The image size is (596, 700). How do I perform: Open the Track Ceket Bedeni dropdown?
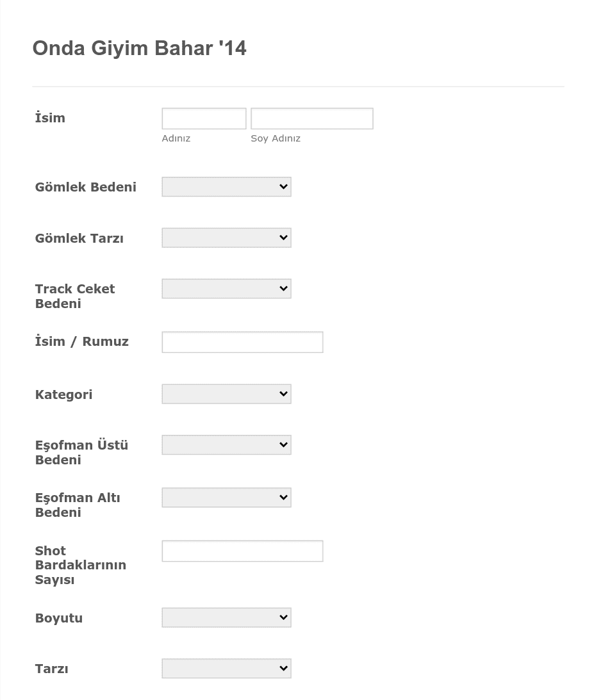click(x=226, y=288)
